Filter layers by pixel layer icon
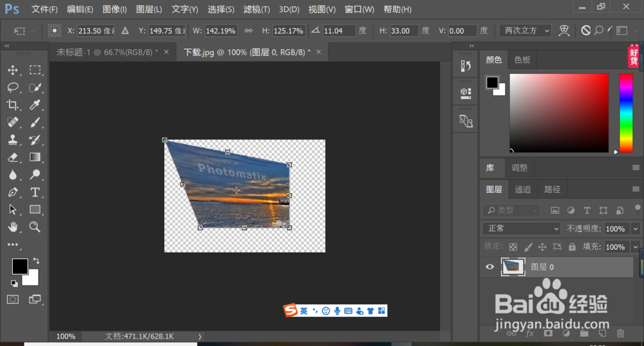Screen dimensions: 644x346 (555, 211)
